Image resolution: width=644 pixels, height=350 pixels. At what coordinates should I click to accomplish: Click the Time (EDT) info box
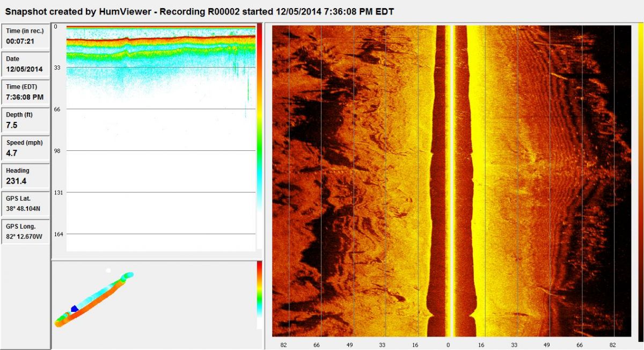(25, 92)
